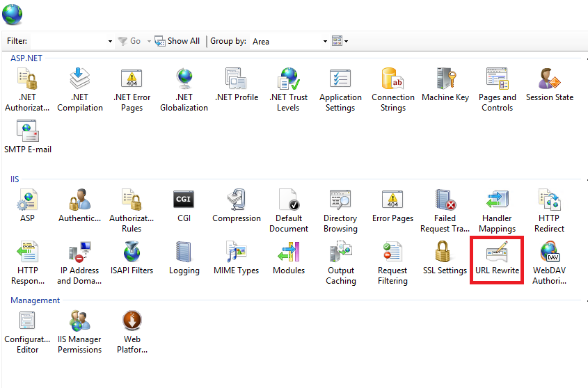
Task: Open SSL Settings feature
Action: 445,258
